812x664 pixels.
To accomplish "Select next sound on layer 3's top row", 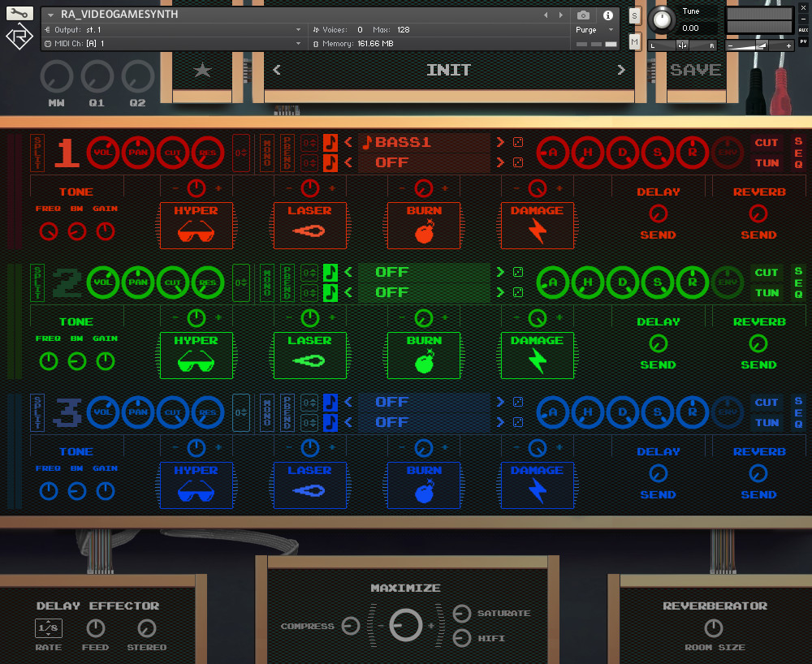I will point(500,402).
